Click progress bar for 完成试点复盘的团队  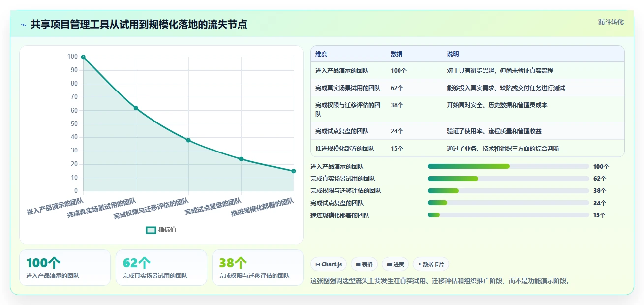pyautogui.click(x=508, y=203)
